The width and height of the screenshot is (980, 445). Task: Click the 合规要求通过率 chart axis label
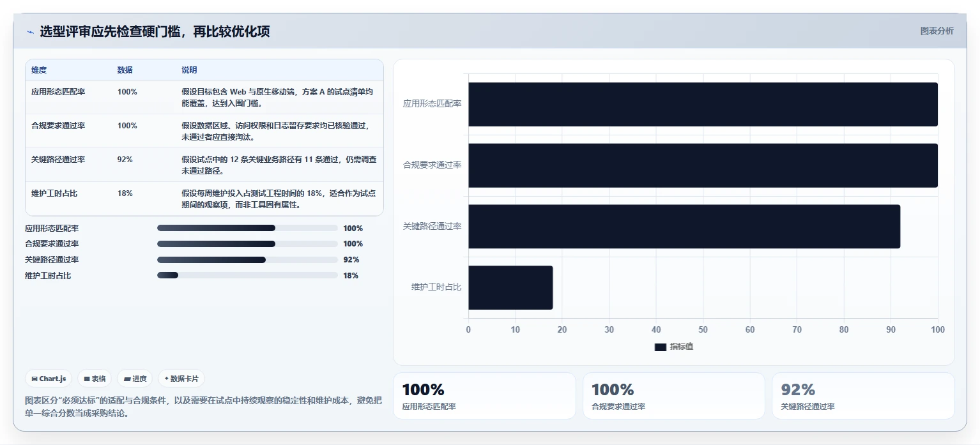pos(433,165)
